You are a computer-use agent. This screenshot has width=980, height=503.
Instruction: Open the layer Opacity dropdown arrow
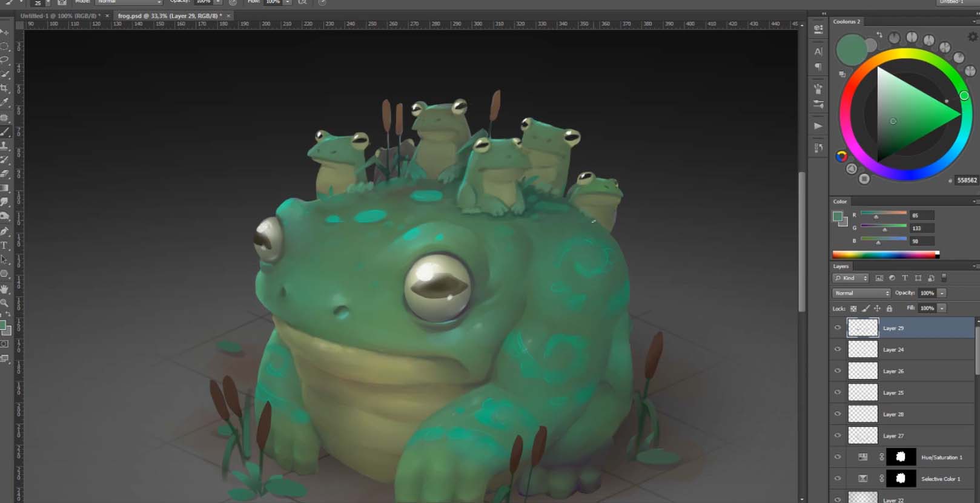click(942, 293)
